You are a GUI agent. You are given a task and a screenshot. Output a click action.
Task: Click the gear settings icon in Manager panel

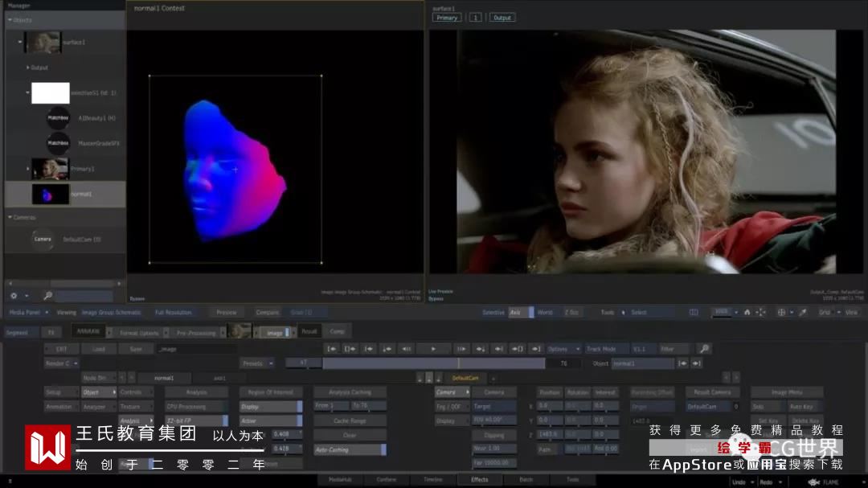tap(14, 296)
